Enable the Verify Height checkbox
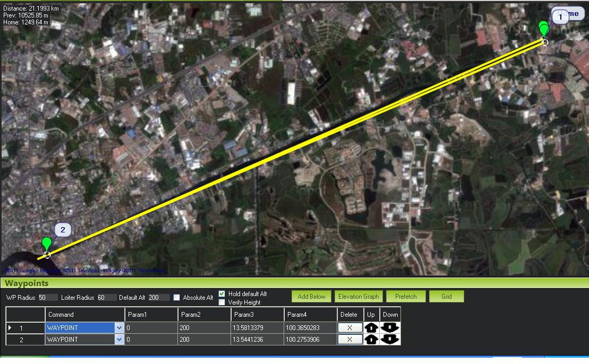The width and height of the screenshot is (589, 364). [222, 302]
